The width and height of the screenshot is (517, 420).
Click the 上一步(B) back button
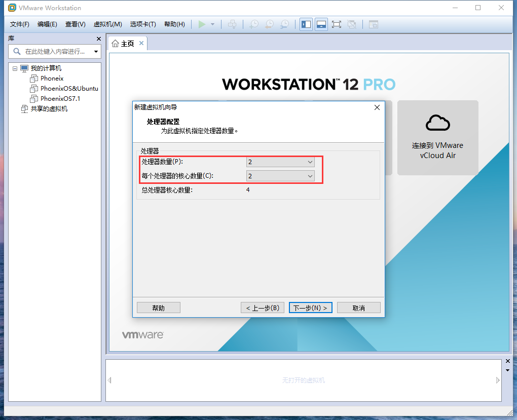[x=263, y=308]
